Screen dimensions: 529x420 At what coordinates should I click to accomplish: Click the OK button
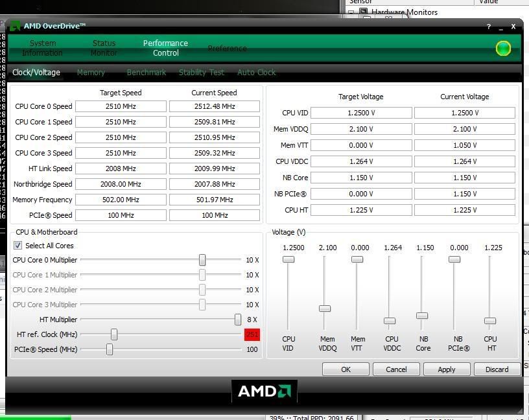346,369
